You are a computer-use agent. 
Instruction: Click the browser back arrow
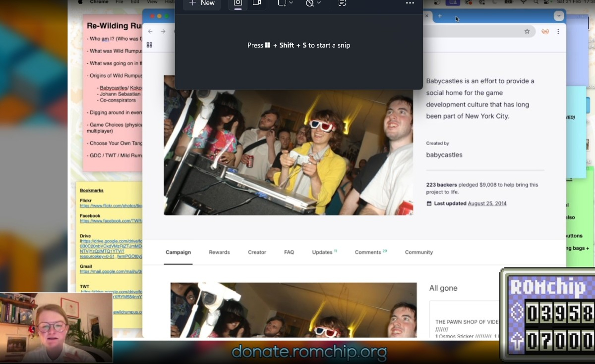point(150,31)
